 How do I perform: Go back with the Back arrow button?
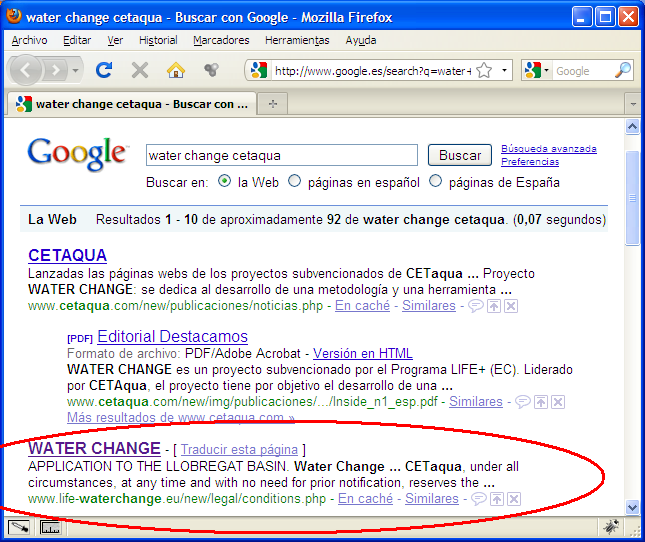[26, 70]
